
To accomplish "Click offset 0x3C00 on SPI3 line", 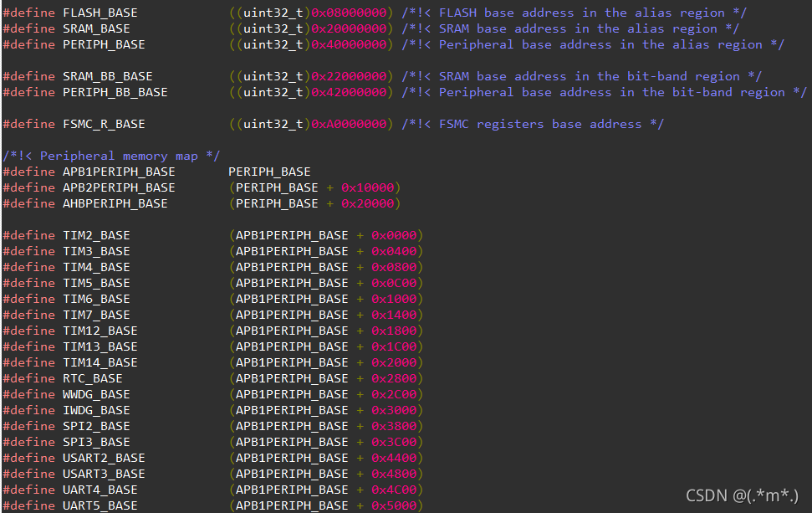I will pyautogui.click(x=394, y=442).
